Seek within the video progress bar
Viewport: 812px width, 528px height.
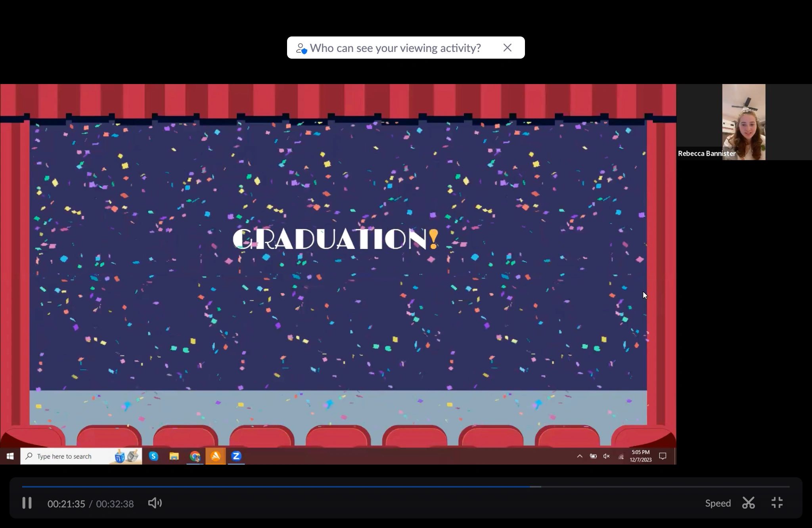405,486
